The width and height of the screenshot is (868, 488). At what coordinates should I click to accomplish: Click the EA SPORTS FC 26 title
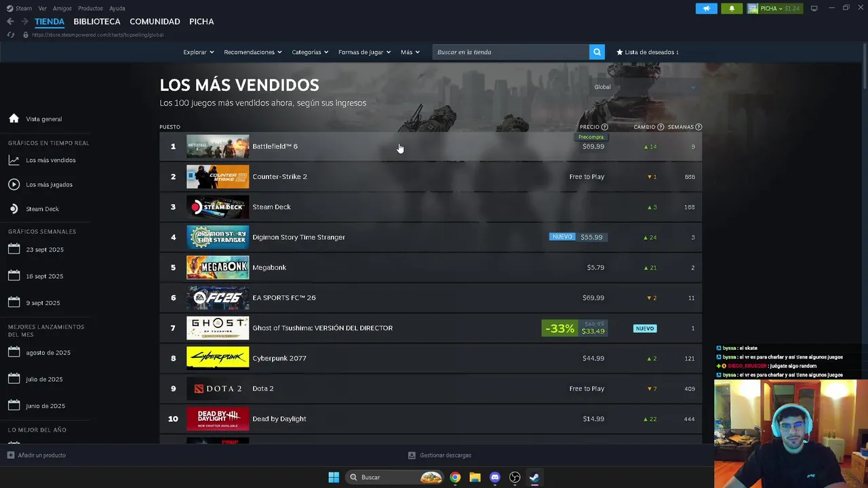coord(284,298)
